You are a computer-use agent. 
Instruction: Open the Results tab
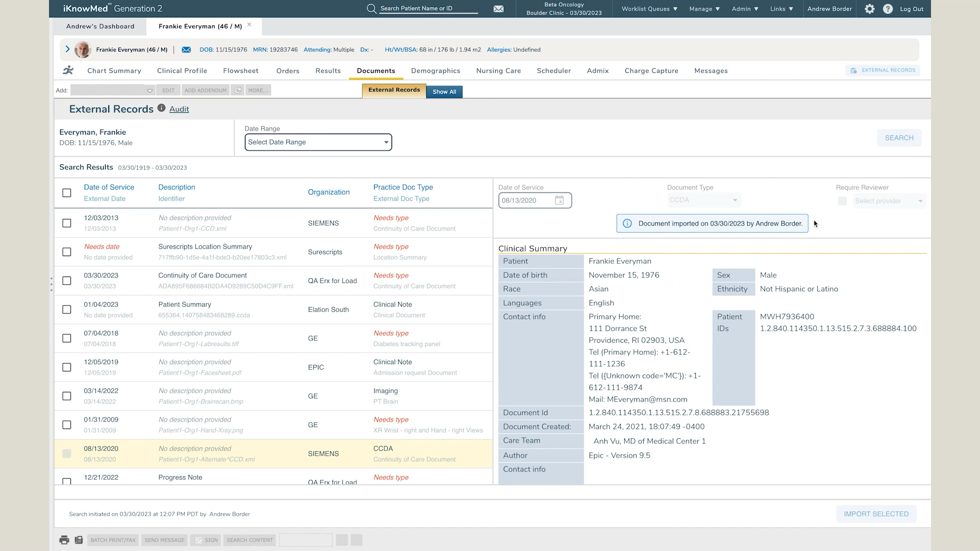tap(328, 71)
